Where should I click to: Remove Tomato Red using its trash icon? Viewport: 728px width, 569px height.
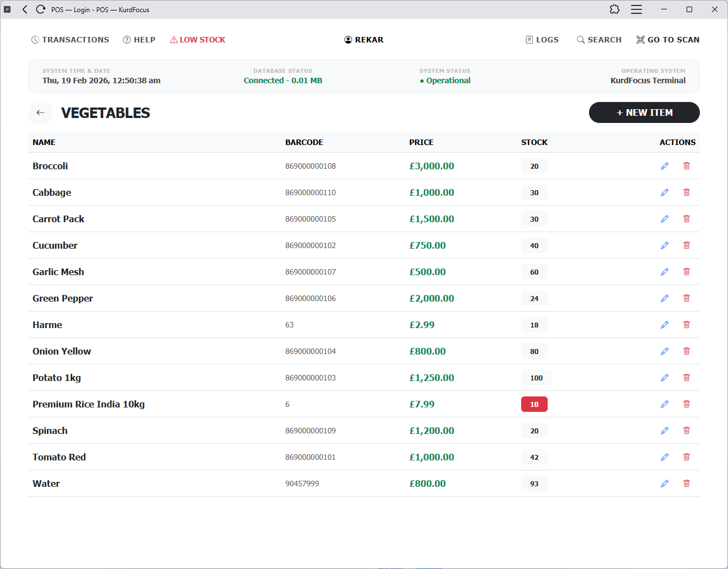687,457
